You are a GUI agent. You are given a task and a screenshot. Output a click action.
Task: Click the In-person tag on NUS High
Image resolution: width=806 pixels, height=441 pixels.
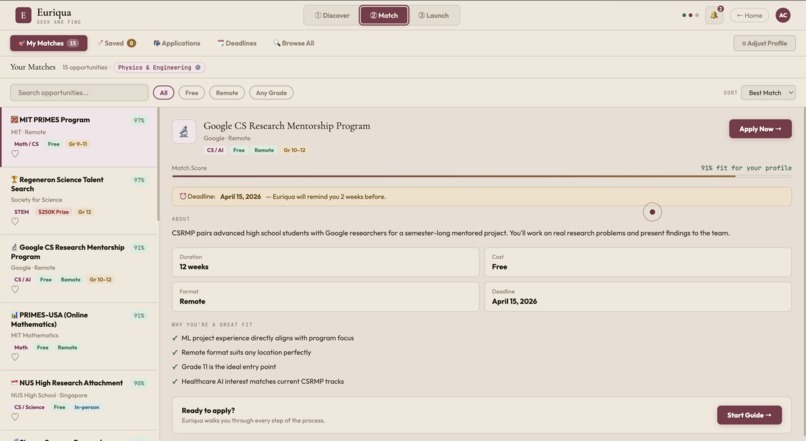86,407
